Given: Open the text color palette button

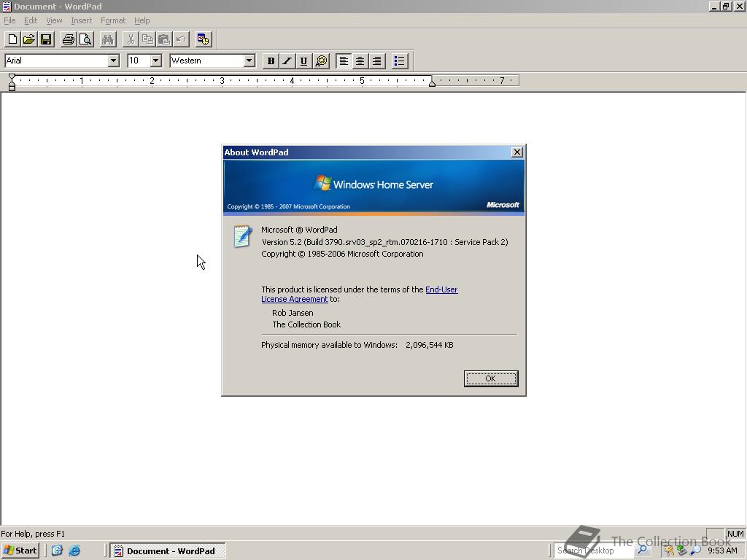Looking at the screenshot, I should click(x=322, y=61).
